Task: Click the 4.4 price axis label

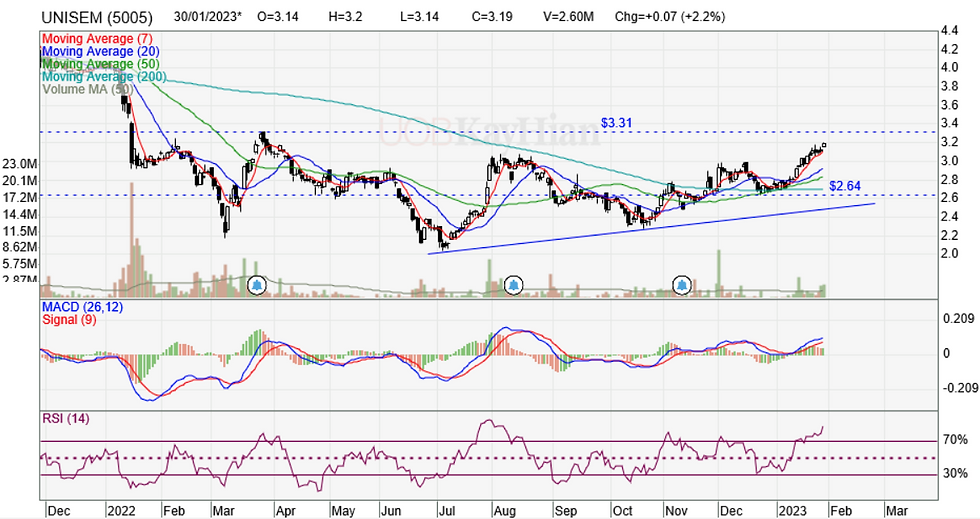Action: (x=949, y=30)
